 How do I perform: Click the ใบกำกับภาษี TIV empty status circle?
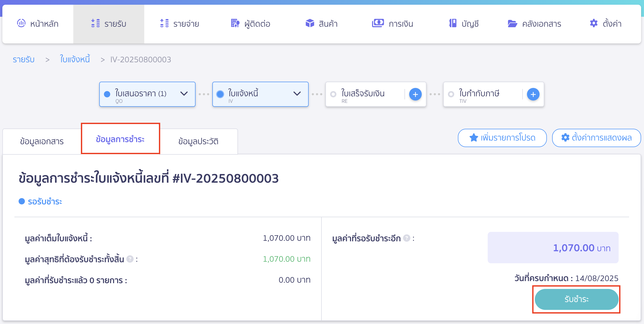point(451,94)
